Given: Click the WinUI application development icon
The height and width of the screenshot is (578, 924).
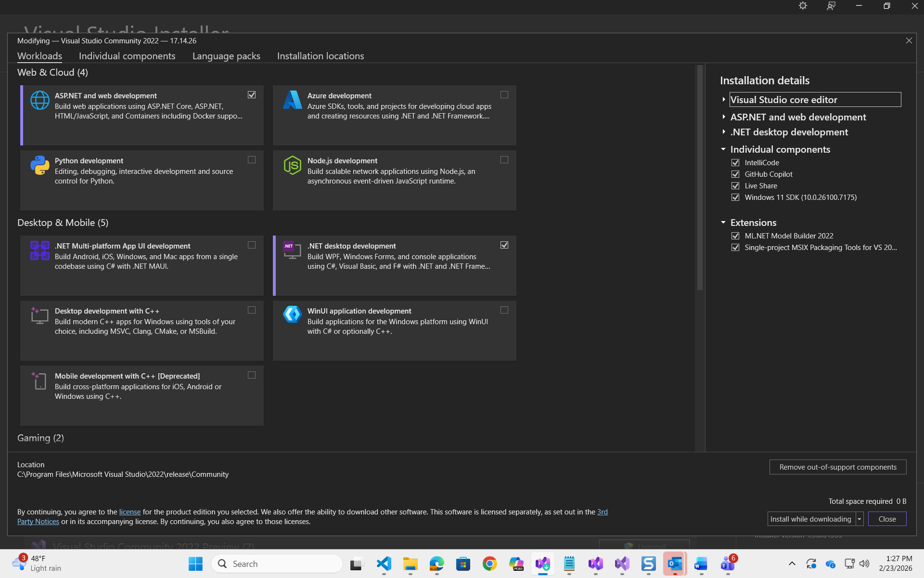Looking at the screenshot, I should 292,314.
